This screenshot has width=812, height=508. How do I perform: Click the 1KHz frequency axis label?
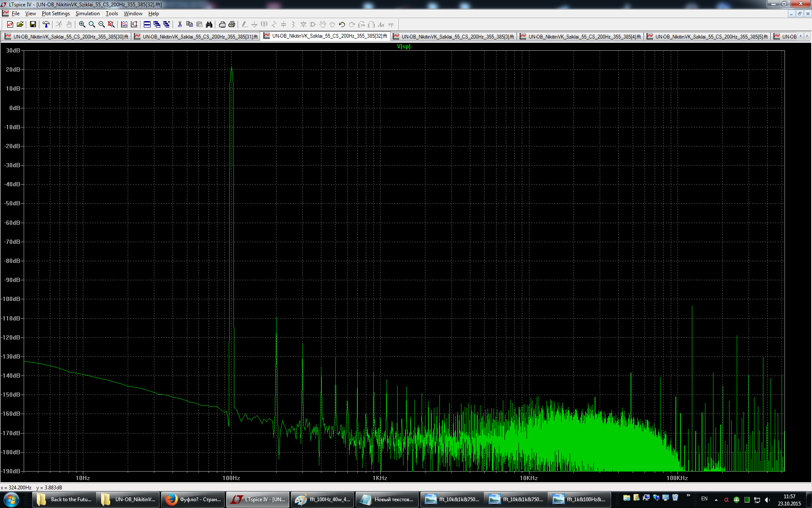click(380, 478)
